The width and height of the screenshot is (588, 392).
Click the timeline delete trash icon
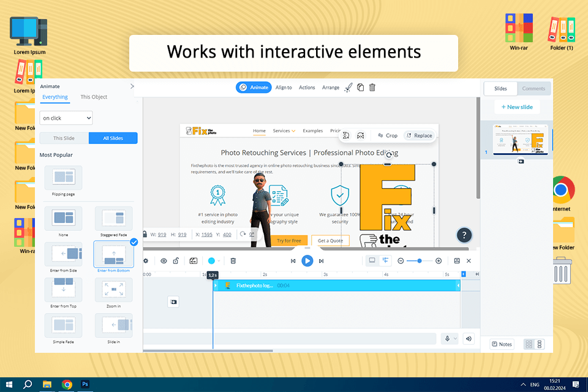[x=233, y=261]
